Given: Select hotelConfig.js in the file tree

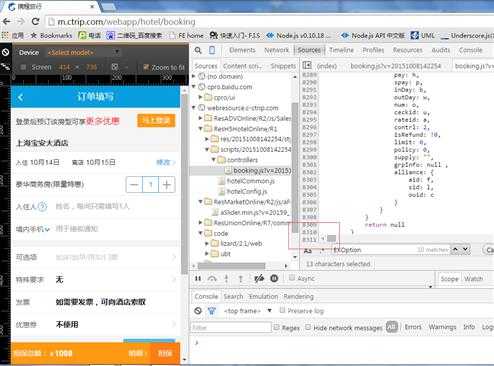Looking at the screenshot, I should 247,191.
